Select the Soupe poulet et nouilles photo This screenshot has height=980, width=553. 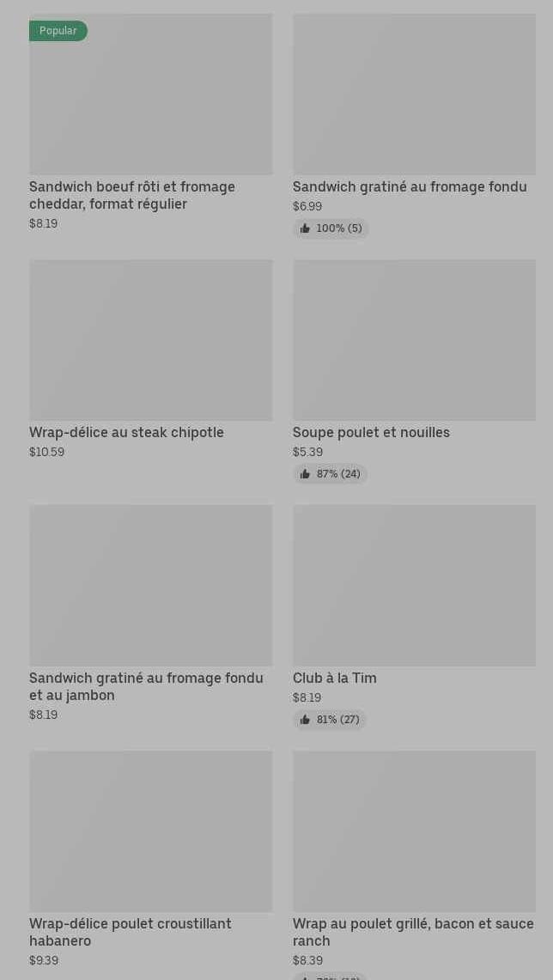(414, 340)
